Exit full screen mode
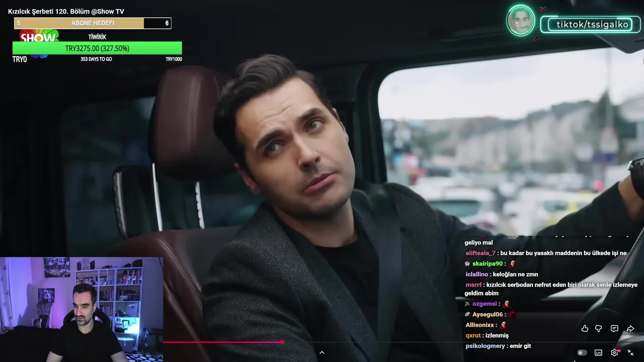The image size is (644, 362). click(630, 352)
